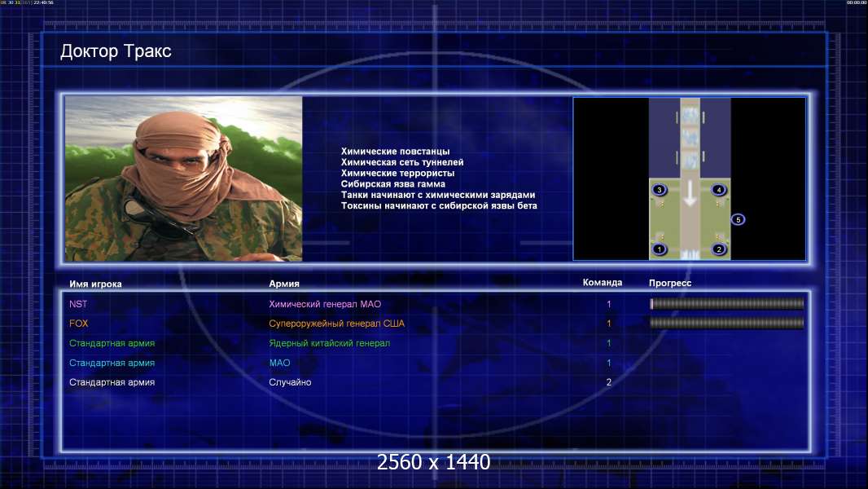868x489 pixels.
Task: Click start position marker 2 on minimap
Action: coord(718,249)
